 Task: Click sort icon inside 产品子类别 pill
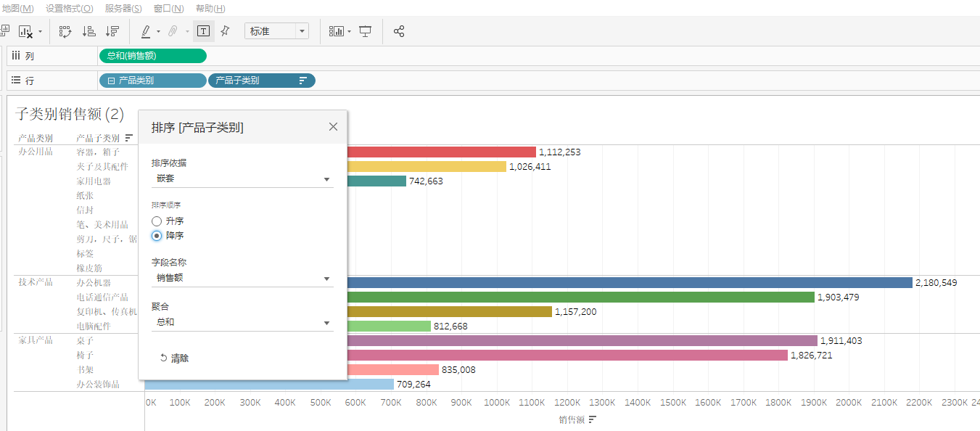pos(303,81)
